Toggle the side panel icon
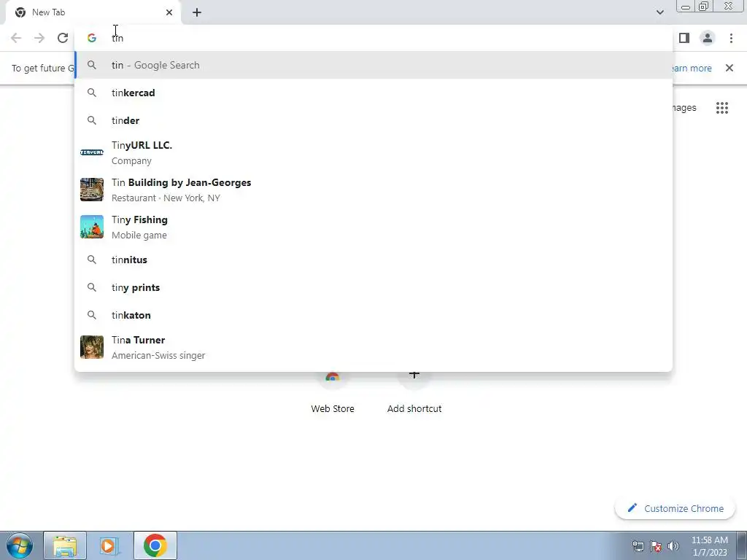The image size is (747, 560). tap(684, 38)
